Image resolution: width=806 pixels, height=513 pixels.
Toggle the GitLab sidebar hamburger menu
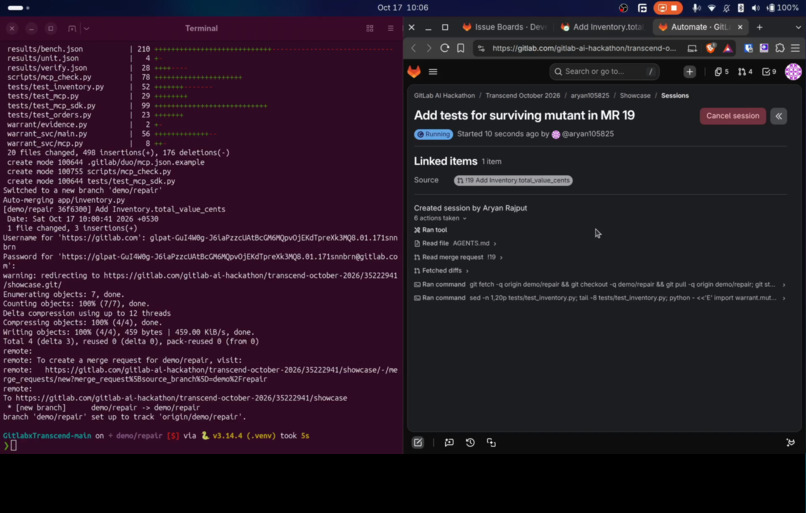433,72
